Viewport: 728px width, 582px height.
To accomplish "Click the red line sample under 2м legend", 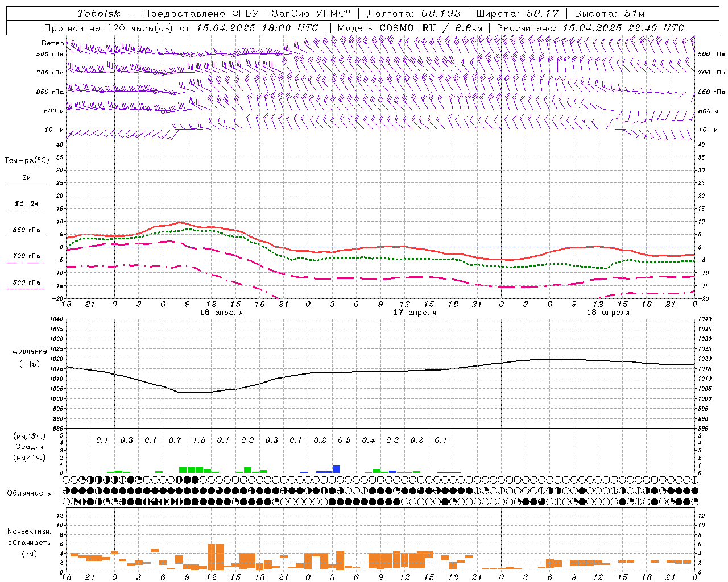I will [x=26, y=184].
